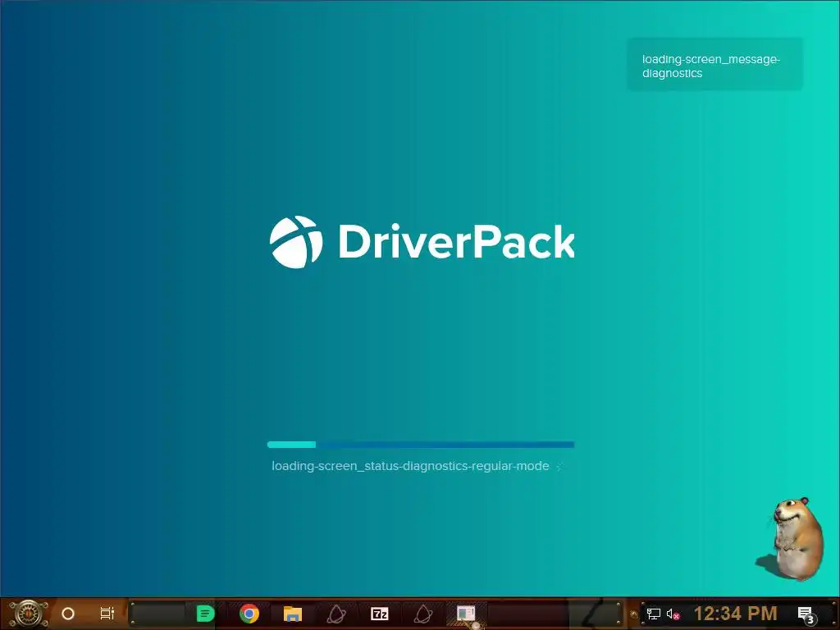The width and height of the screenshot is (840, 630).
Task: Open 7-Zip from the taskbar
Action: click(x=380, y=614)
